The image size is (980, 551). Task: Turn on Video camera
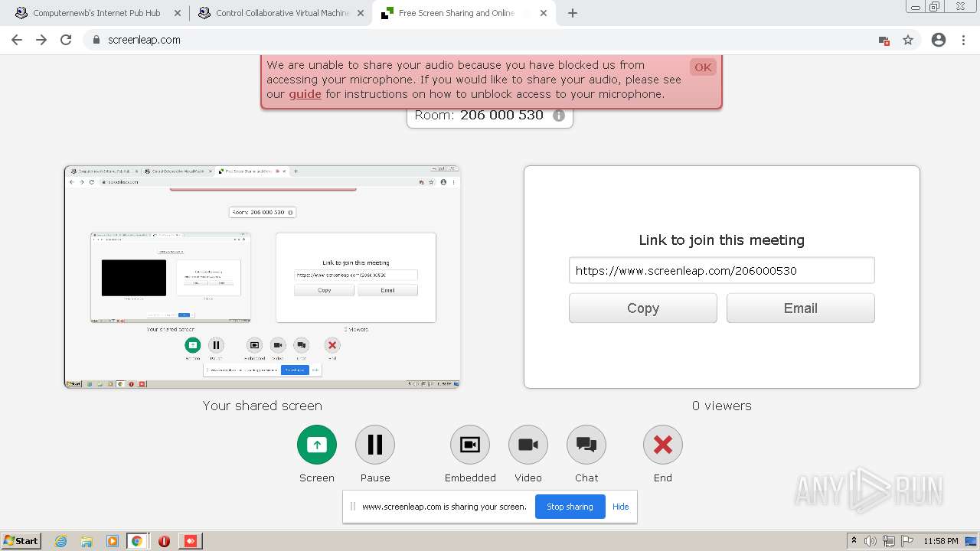tap(528, 445)
